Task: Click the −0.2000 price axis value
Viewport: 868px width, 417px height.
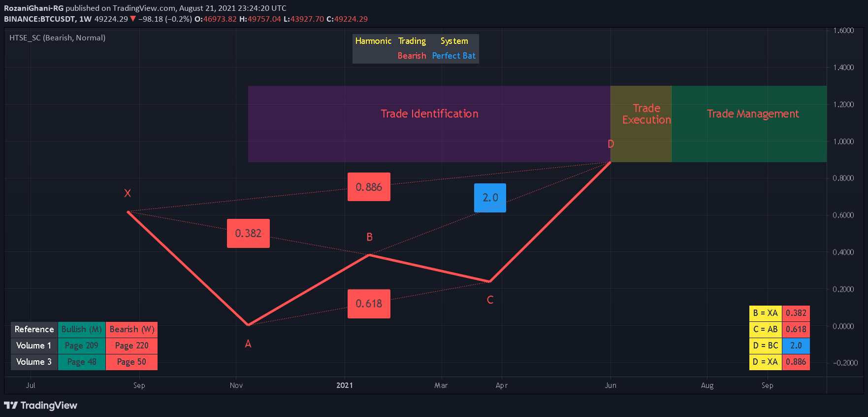Action: tap(845, 363)
